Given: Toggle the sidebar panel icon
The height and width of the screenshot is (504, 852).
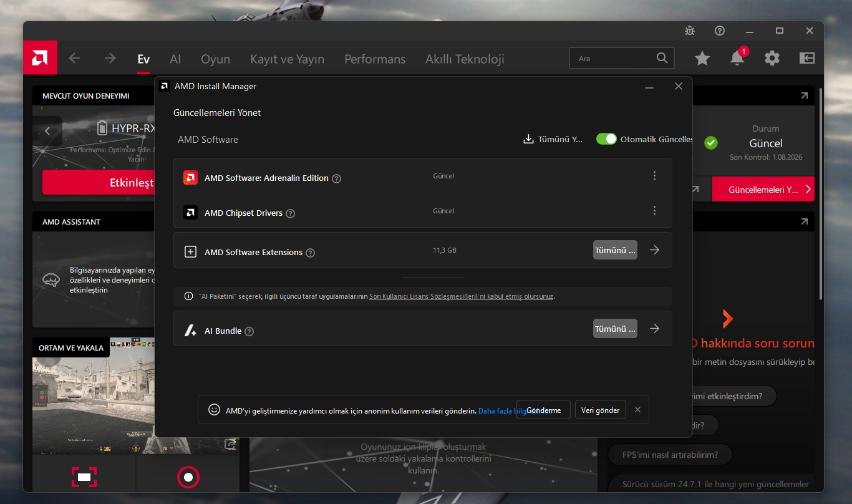Looking at the screenshot, I should (x=807, y=58).
